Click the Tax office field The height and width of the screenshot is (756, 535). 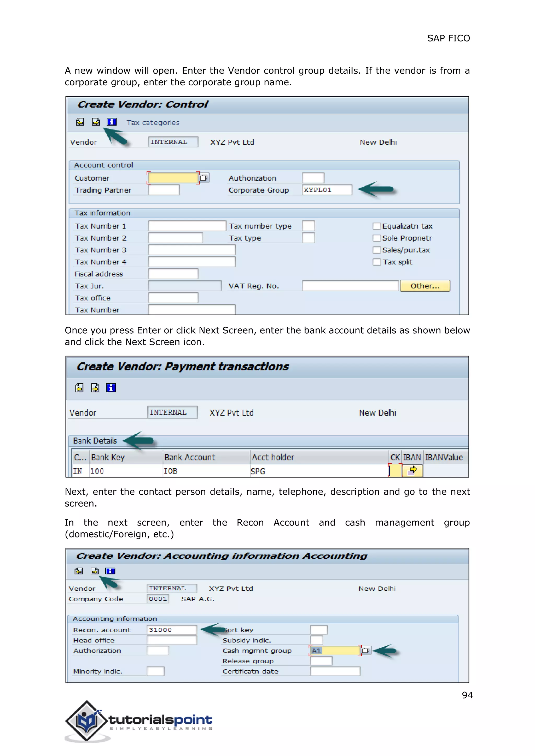[173, 298]
